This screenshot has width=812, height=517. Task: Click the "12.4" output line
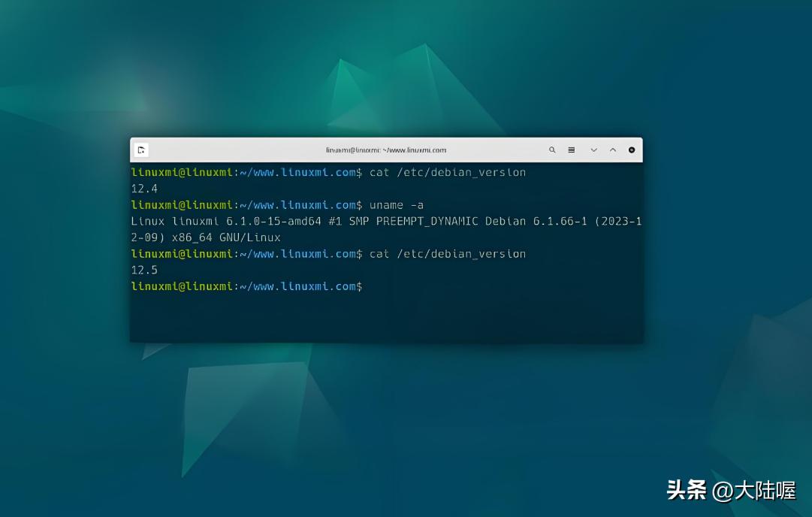point(144,189)
